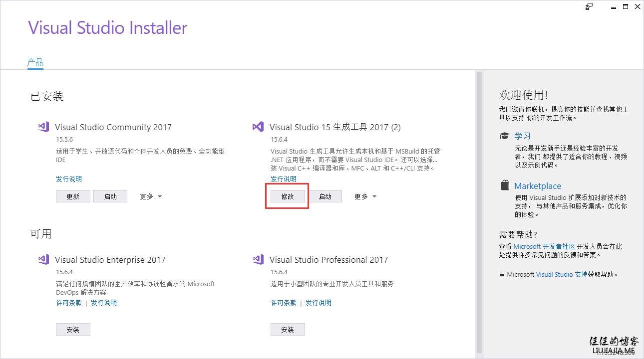Open the Marketplace link in sidebar

click(x=538, y=186)
